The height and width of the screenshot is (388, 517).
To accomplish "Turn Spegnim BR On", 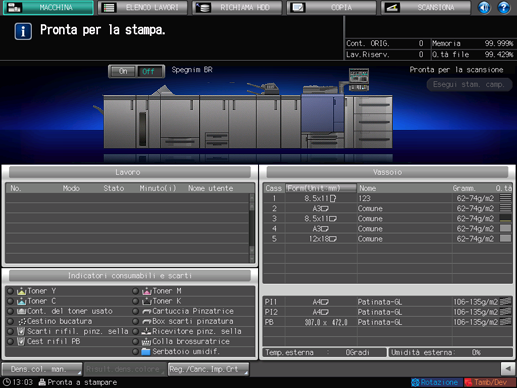I will (x=123, y=71).
